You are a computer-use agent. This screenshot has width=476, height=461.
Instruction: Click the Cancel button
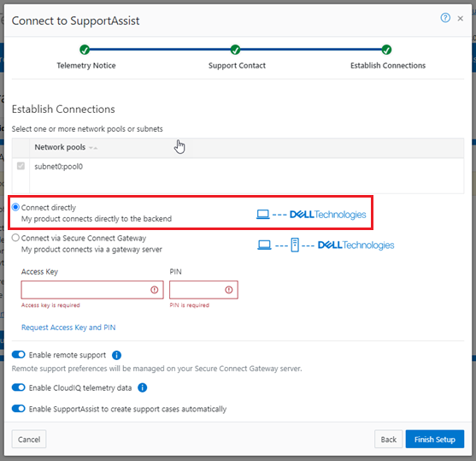point(29,439)
